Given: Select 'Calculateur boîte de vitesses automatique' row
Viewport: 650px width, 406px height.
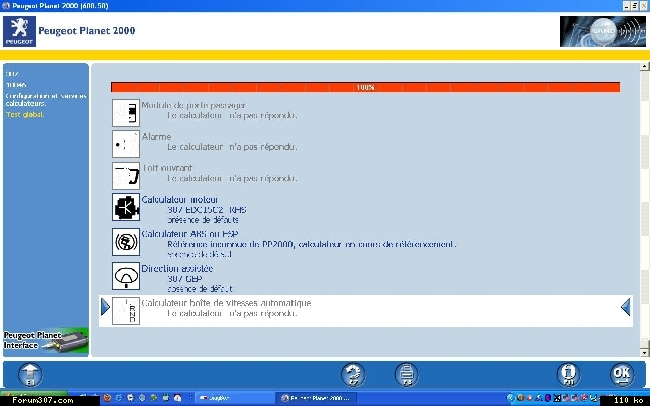Looking at the screenshot, I should (366, 311).
